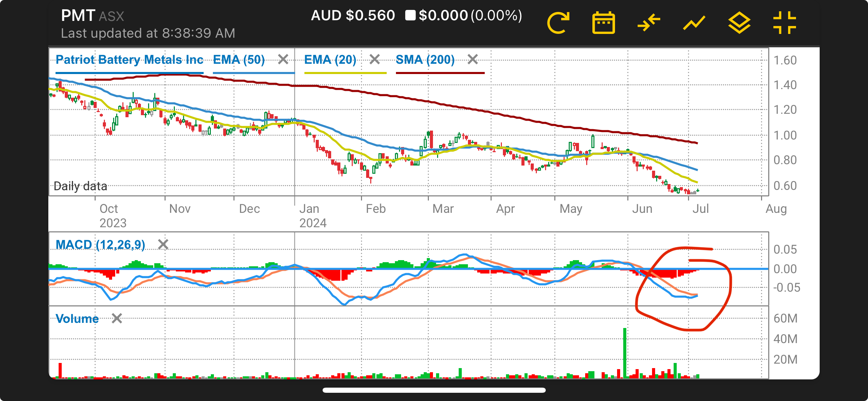The image size is (868, 401).
Task: Tap the 1.60 price axis value
Action: pyautogui.click(x=785, y=61)
